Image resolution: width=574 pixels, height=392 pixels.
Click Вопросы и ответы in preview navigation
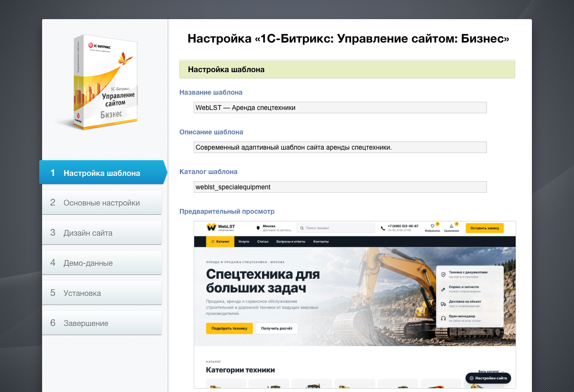coord(291,242)
